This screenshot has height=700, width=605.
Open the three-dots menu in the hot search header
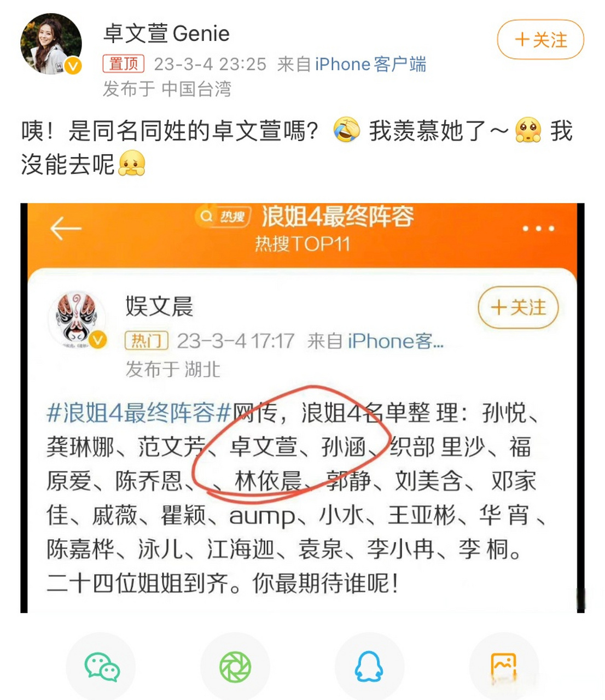(538, 229)
